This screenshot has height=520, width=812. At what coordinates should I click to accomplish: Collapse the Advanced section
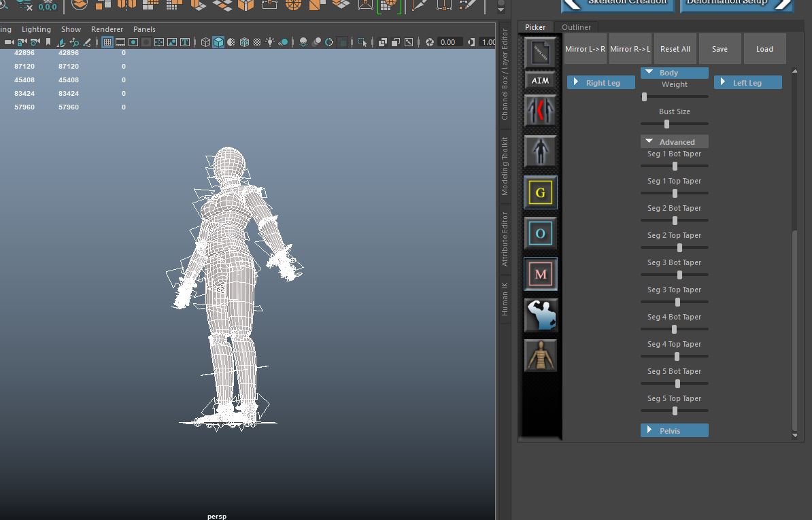[674, 141]
